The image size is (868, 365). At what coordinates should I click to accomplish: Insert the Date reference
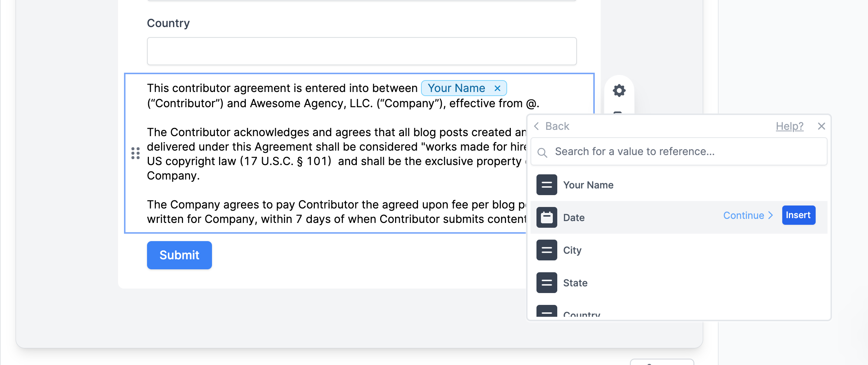coord(799,215)
